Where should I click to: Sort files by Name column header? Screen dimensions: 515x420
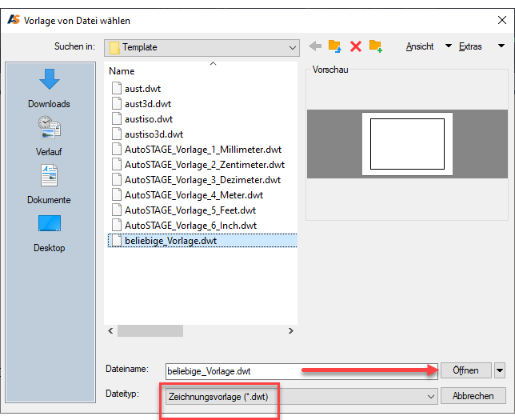pyautogui.click(x=122, y=71)
